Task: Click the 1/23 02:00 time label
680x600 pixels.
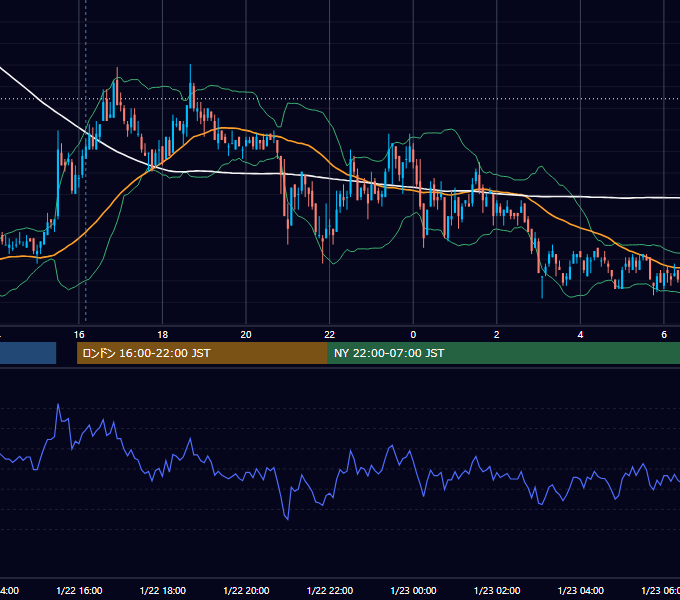Action: pos(497,590)
